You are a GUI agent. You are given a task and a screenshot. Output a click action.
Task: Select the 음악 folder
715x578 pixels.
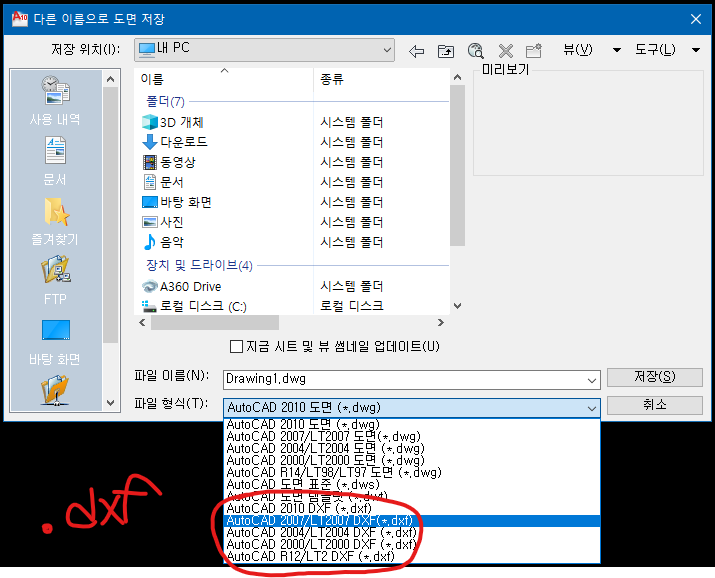[x=163, y=242]
